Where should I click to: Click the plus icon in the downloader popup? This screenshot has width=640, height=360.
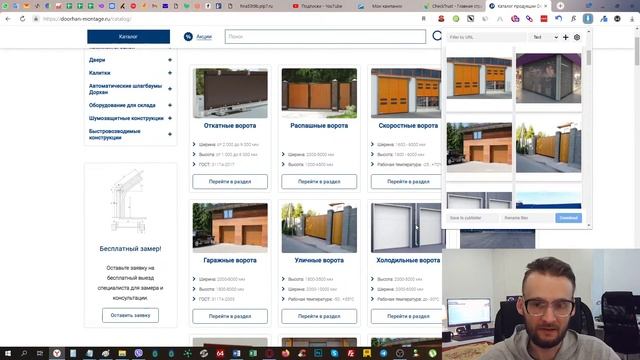[566, 37]
